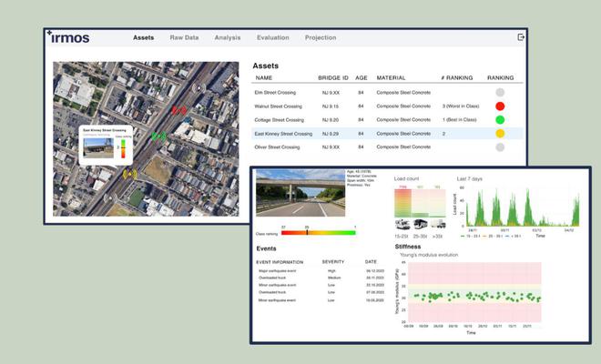The image size is (601, 364).
Task: Click the yellow ranking dot for East Kinney
Action: (500, 133)
